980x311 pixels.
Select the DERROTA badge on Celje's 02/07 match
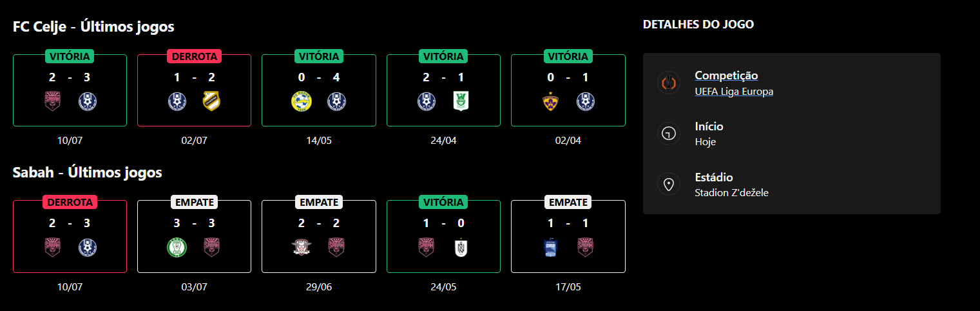pyautogui.click(x=194, y=56)
